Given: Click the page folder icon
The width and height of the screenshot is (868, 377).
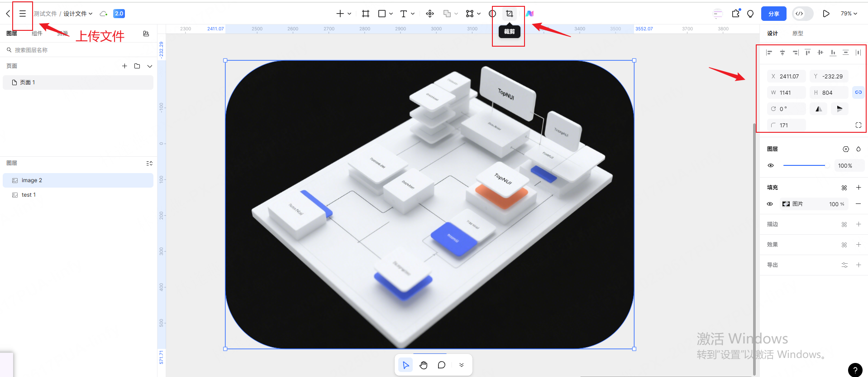Looking at the screenshot, I should [137, 66].
